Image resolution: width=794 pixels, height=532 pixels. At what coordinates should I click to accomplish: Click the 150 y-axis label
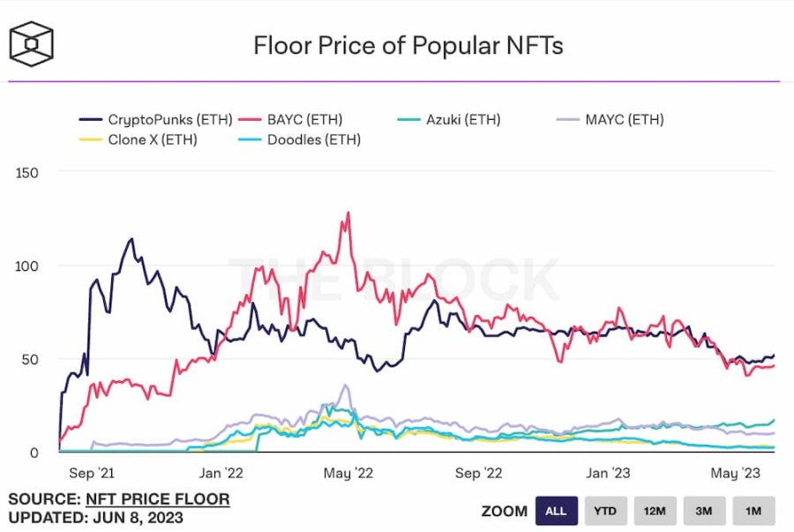click(x=27, y=171)
